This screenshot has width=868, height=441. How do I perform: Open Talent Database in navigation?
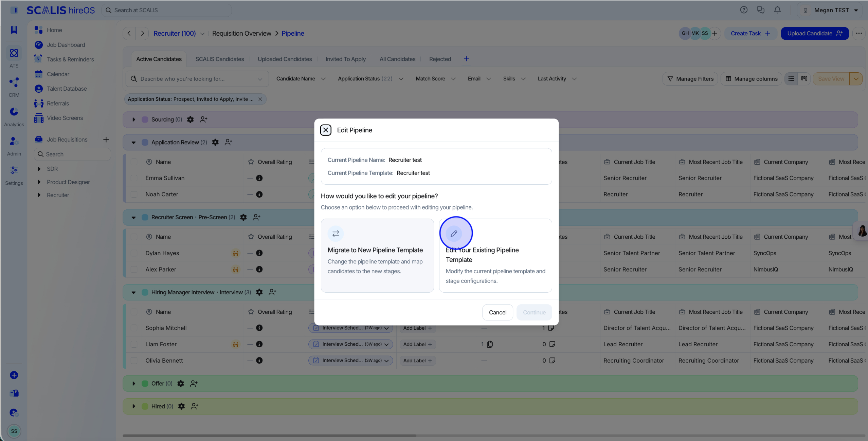(x=67, y=89)
